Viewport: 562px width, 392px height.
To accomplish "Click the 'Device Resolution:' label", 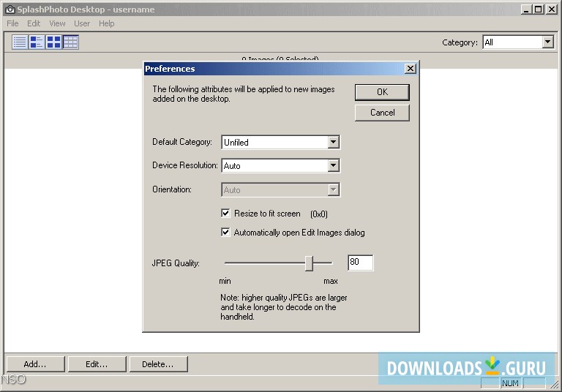I will pos(185,165).
